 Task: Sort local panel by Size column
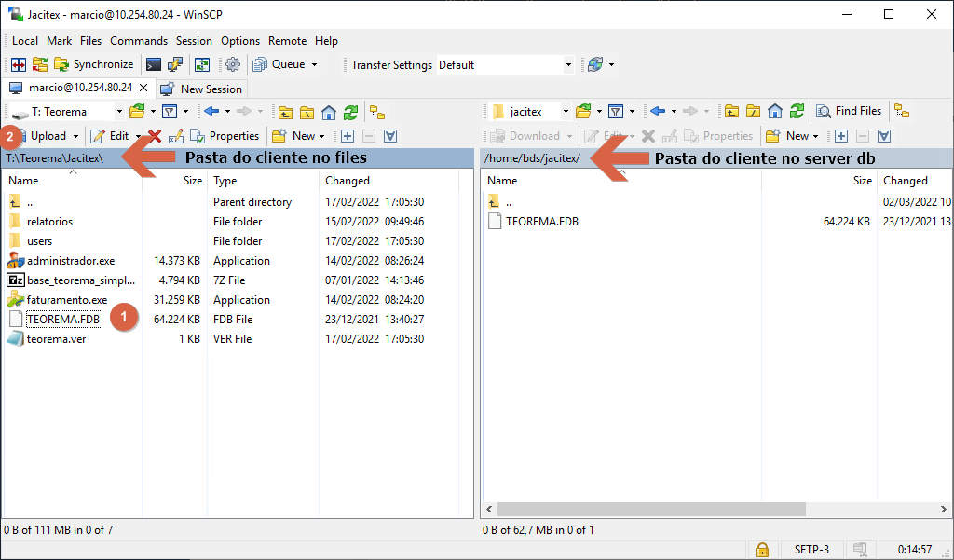coord(175,181)
